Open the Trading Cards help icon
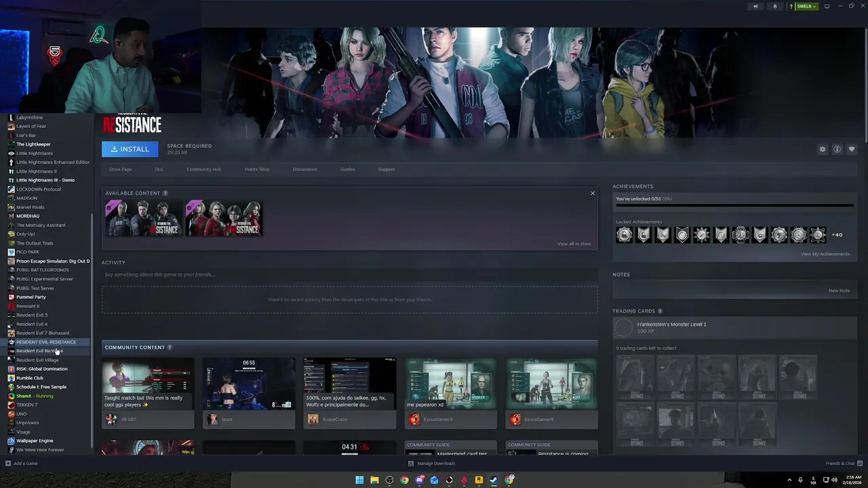 [x=660, y=311]
